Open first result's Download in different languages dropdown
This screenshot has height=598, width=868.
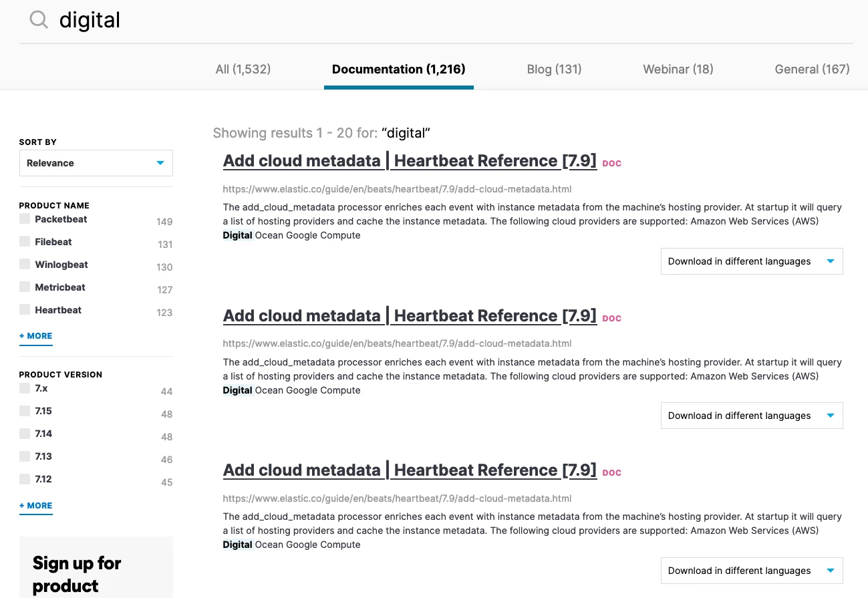coord(752,261)
